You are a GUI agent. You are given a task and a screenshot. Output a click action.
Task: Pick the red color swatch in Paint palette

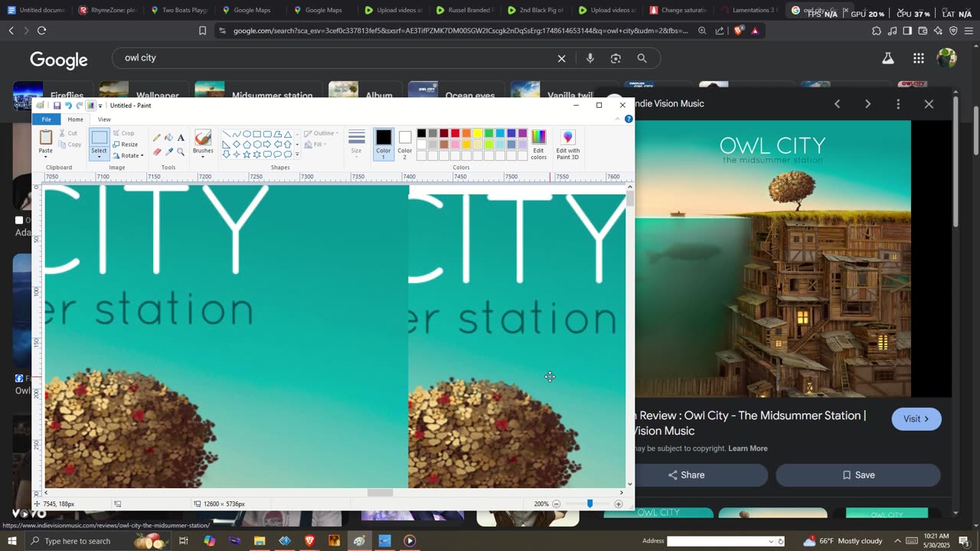click(455, 133)
